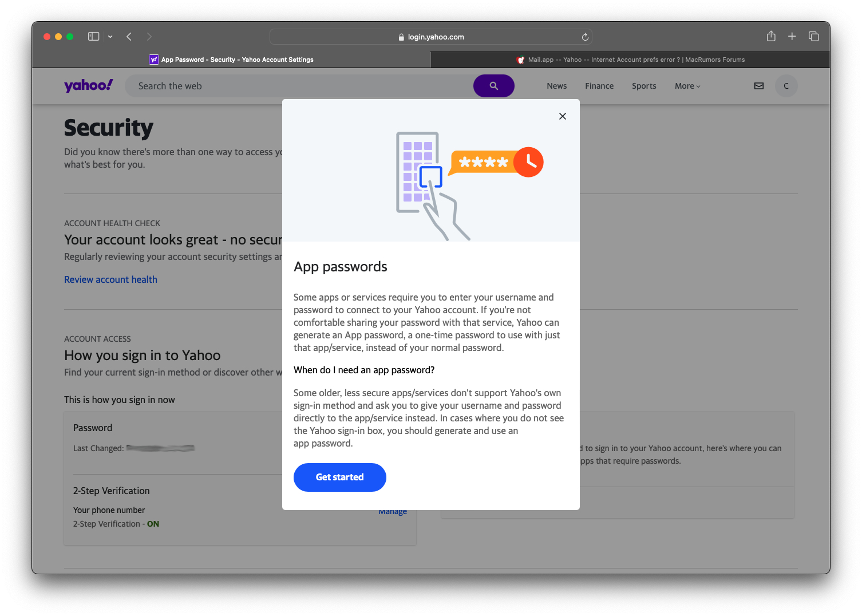Click the MacRumors favicon on second tab
This screenshot has height=616, width=862.
click(520, 60)
